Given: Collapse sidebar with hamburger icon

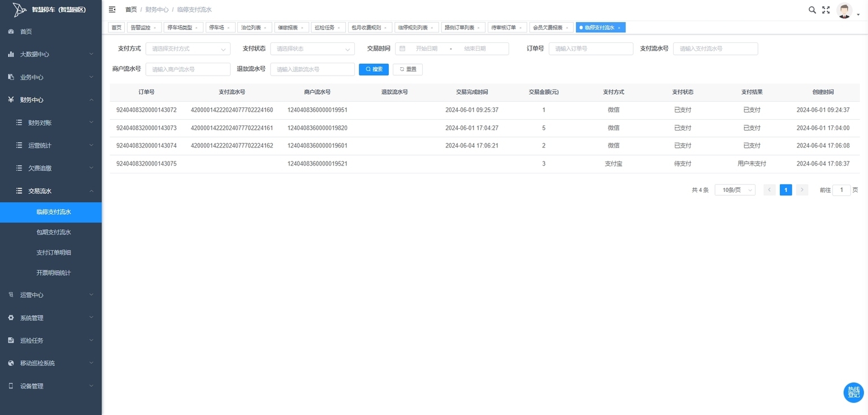Looking at the screenshot, I should coord(112,10).
